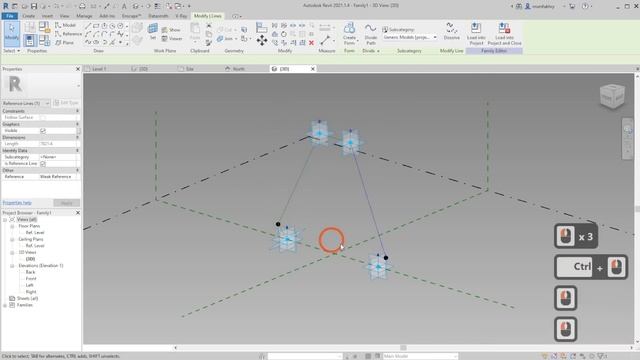The height and width of the screenshot is (360, 640).
Task: Click Load into Project and Close
Action: tap(504, 33)
